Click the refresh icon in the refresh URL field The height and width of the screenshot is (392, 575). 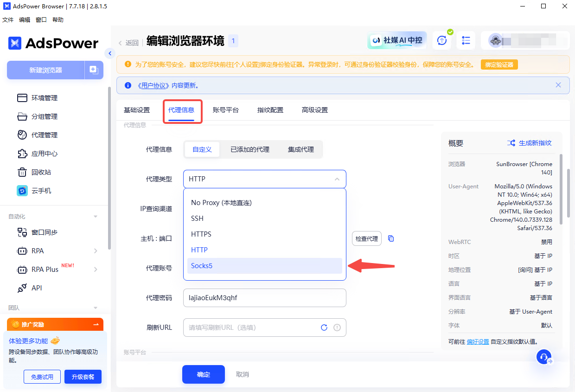[x=324, y=328]
